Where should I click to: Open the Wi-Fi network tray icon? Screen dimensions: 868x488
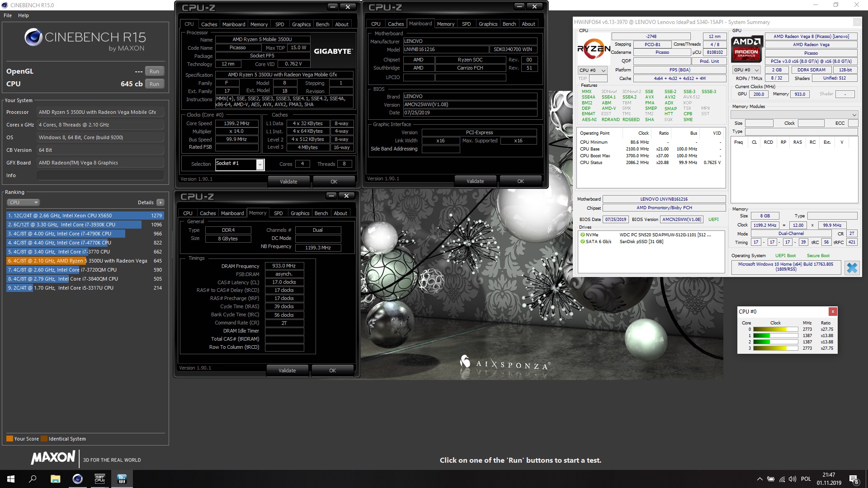tap(782, 479)
